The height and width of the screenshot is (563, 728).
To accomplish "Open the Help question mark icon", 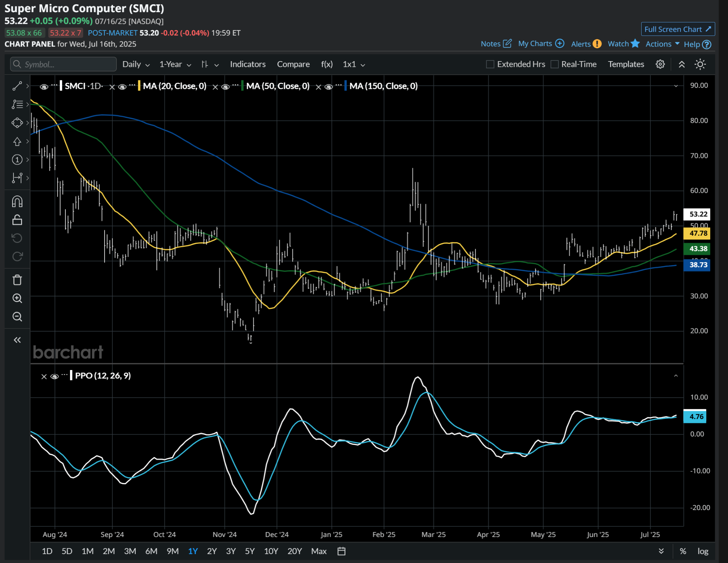I will pos(707,44).
